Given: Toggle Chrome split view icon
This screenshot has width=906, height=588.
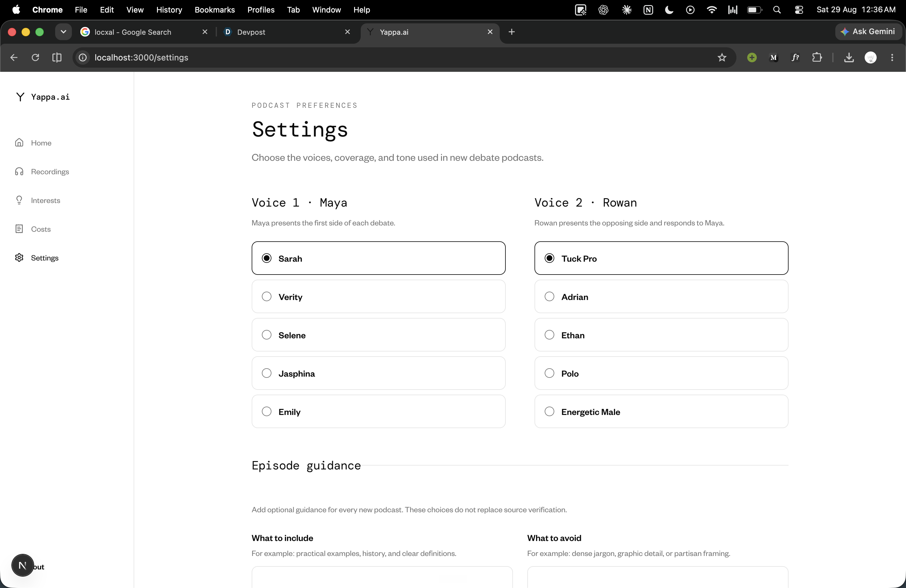Looking at the screenshot, I should tap(57, 57).
